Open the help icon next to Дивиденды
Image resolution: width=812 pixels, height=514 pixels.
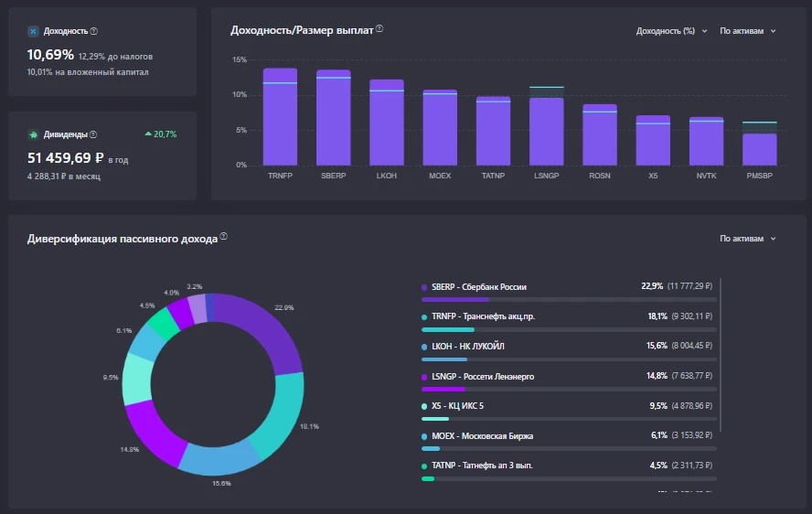(x=93, y=134)
